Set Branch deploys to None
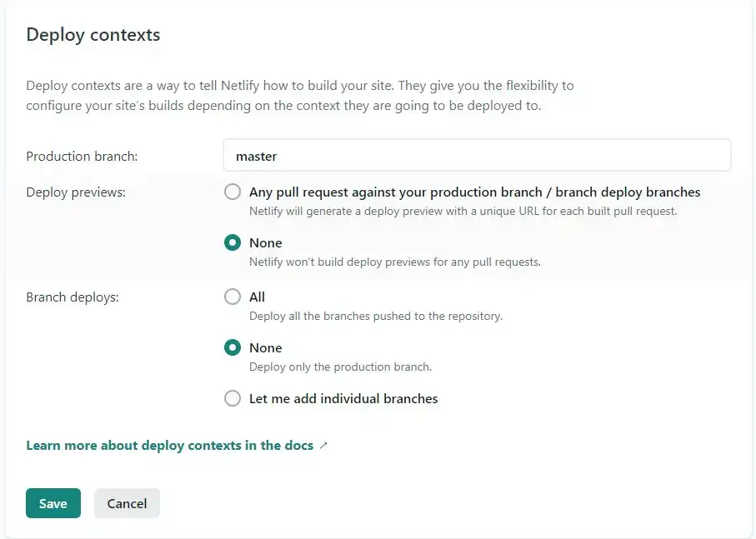This screenshot has height=539, width=756. 233,347
